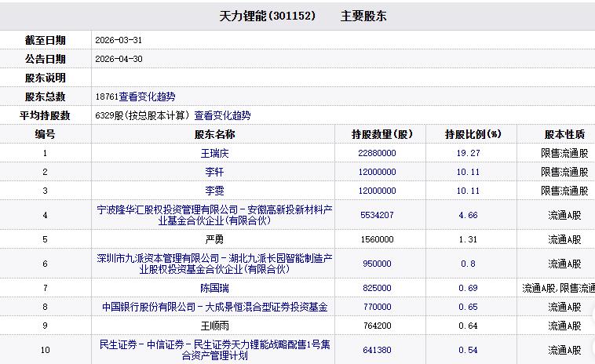Select holding ratio 19.27

coord(469,153)
